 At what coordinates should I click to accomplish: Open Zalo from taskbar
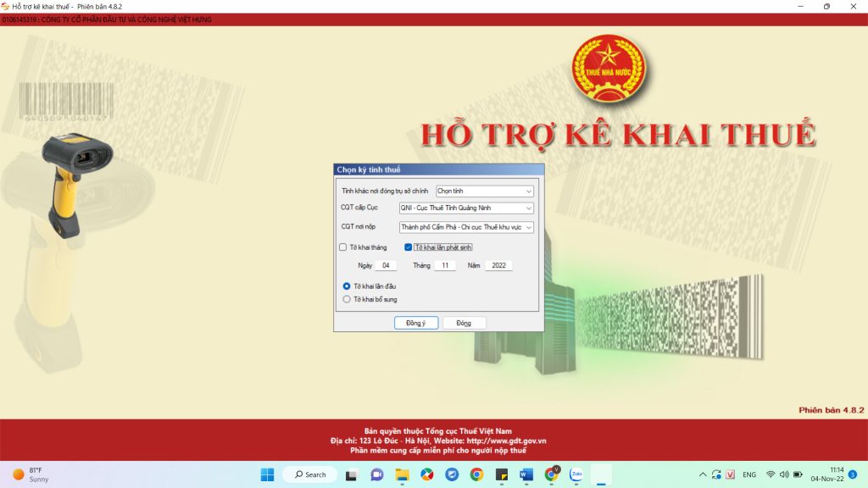[x=576, y=474]
